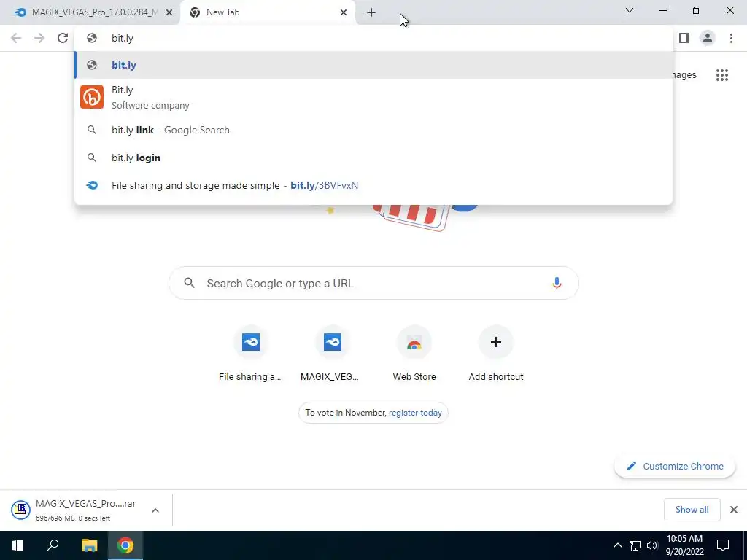
Task: Click the address bar containing bit.ly
Action: (x=373, y=38)
